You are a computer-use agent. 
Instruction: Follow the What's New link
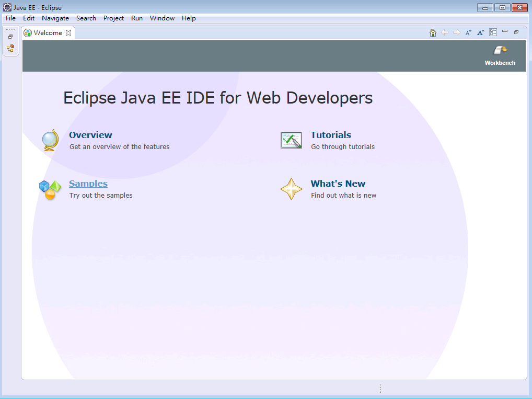click(338, 184)
